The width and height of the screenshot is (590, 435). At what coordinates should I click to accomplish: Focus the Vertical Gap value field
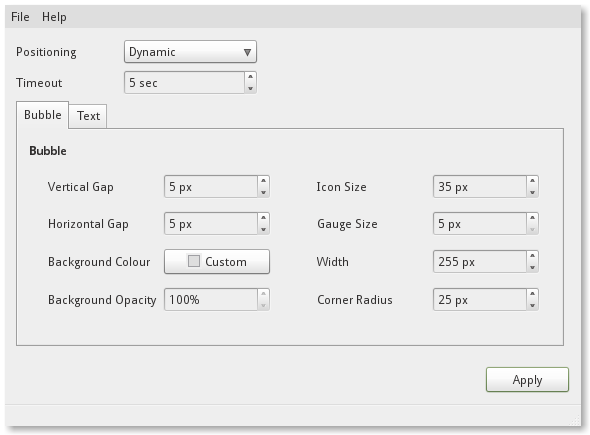tap(211, 186)
